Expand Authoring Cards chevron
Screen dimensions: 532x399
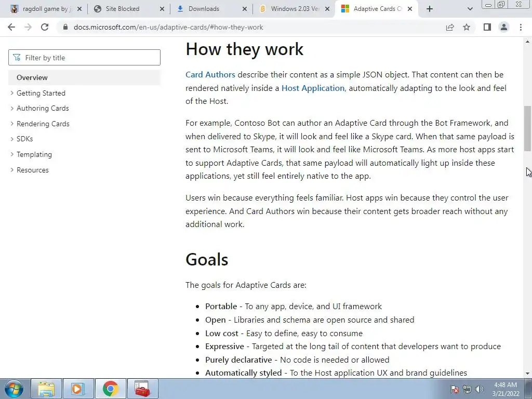pyautogui.click(x=12, y=108)
